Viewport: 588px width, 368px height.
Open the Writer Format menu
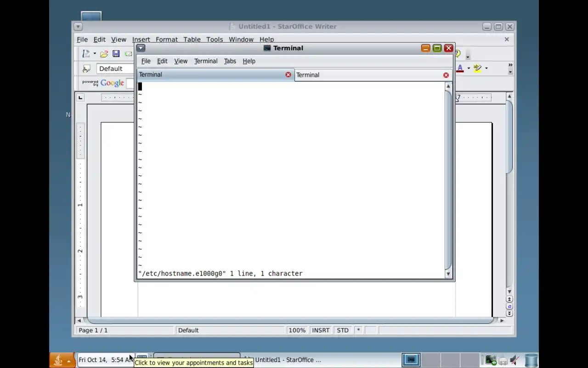(x=166, y=40)
